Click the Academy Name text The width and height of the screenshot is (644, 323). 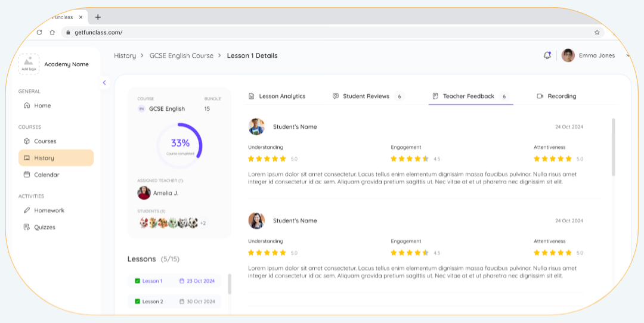[x=67, y=64]
